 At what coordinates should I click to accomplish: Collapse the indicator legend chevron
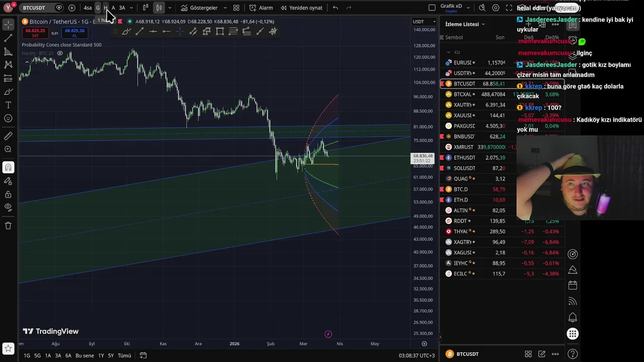27,62
